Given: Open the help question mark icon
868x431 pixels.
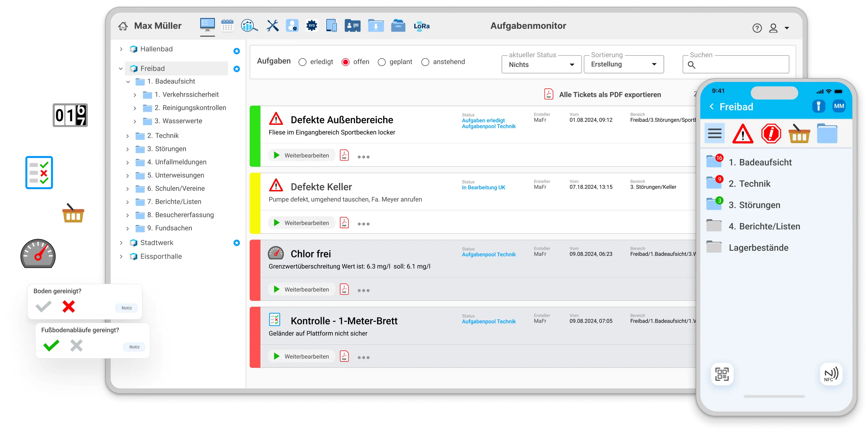Looking at the screenshot, I should coord(757,28).
